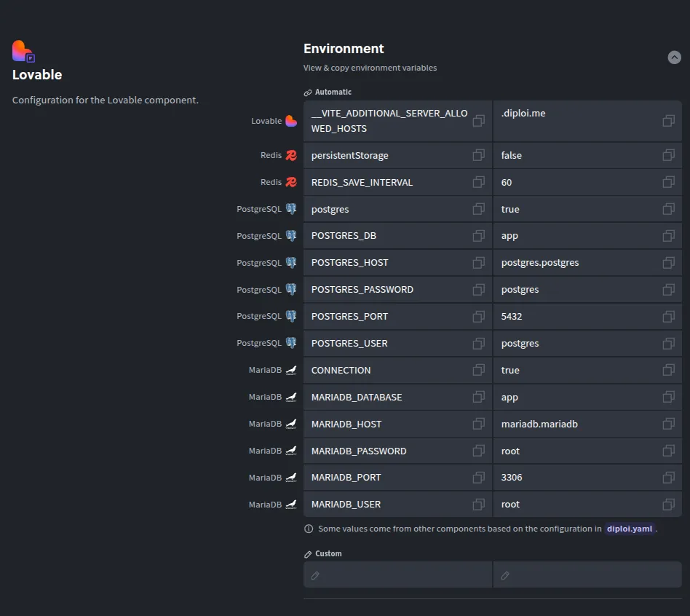Copy the REDIS_SAVE_INTERVAL variable name
Screen dimensions: 690x616
pos(478,182)
